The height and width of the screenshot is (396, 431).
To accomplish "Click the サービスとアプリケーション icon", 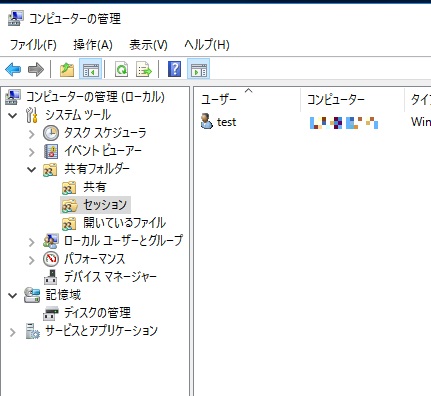I will [x=33, y=331].
